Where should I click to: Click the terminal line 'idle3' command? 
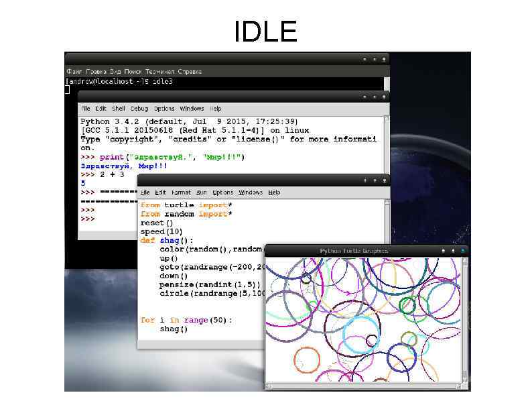(x=163, y=82)
